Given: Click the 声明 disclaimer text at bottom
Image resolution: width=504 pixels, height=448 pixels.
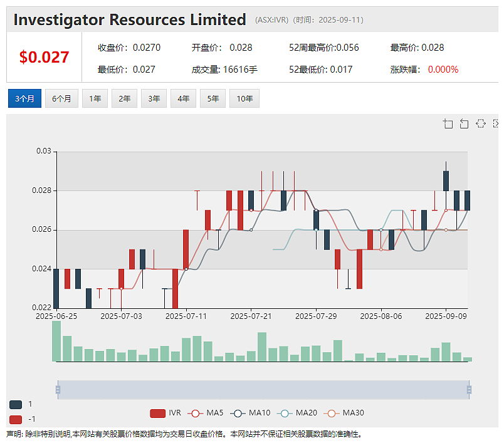Looking at the screenshot, I should click(184, 434).
